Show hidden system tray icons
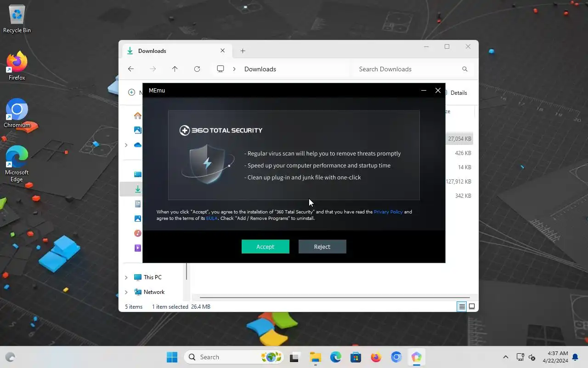Viewport: 588px width, 368px height. tap(506, 357)
